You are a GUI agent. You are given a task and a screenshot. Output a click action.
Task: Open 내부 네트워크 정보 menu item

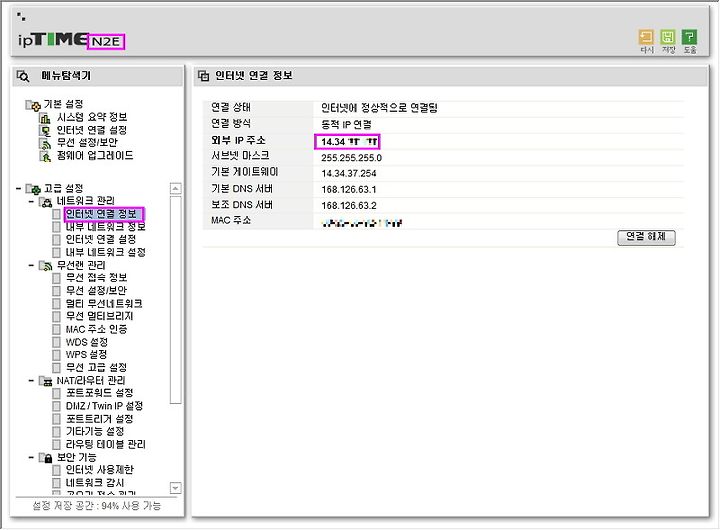[x=106, y=227]
